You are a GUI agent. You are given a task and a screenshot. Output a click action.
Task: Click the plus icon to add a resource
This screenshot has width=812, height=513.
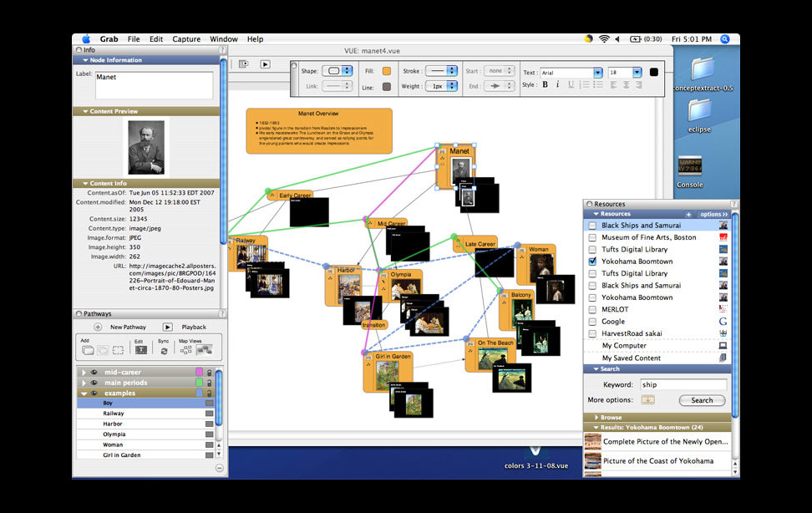[x=688, y=214]
